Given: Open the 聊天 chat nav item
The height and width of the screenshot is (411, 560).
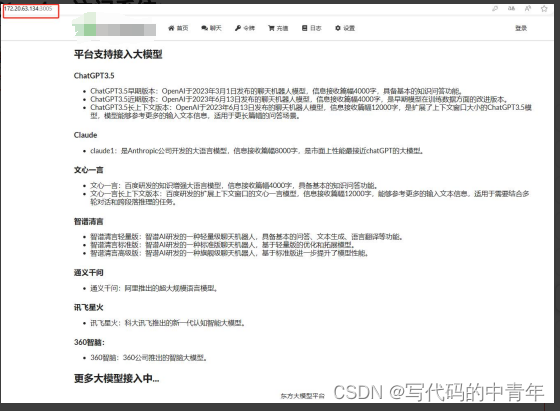Looking at the screenshot, I should (x=211, y=28).
